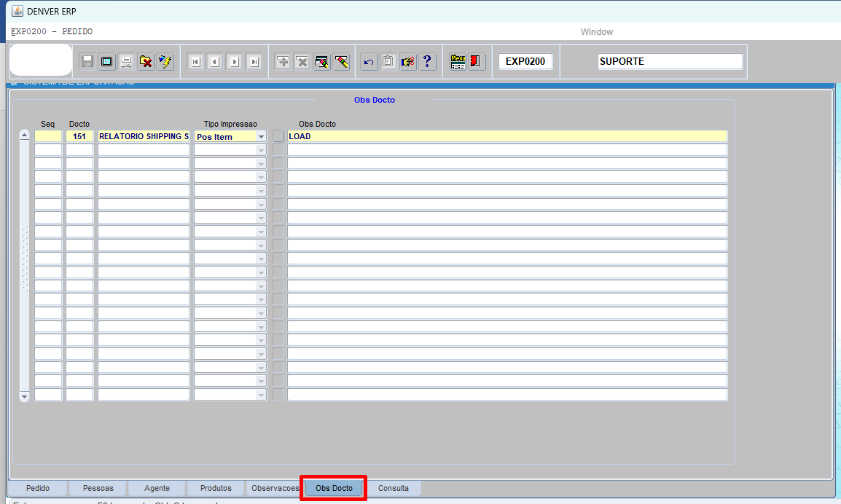Open the Pos Item Tipo Impressao dropdown
The width and height of the screenshot is (841, 504).
(x=261, y=137)
